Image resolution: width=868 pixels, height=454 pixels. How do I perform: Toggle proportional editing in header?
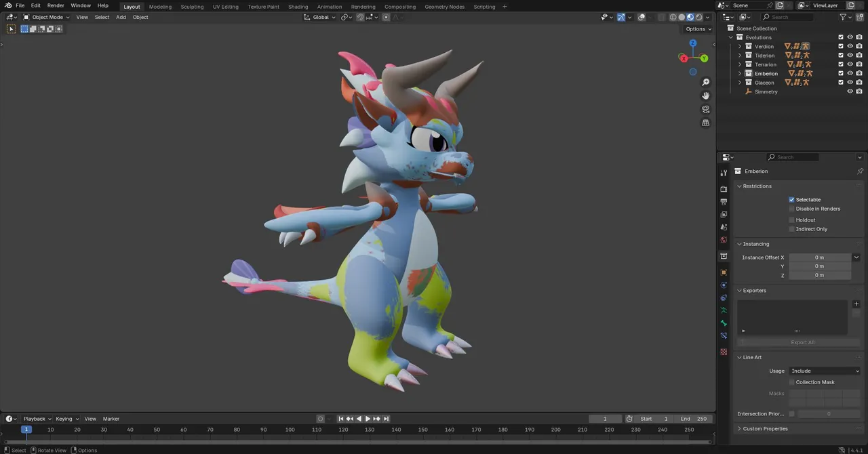(386, 17)
